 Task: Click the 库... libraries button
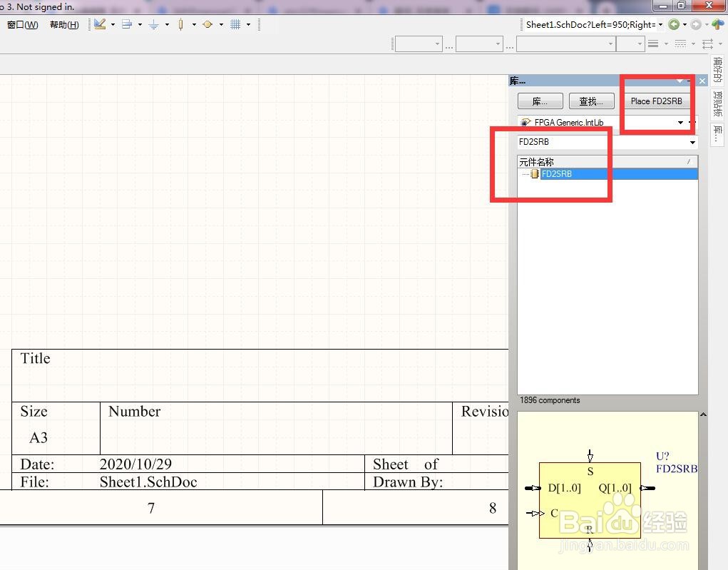540,101
